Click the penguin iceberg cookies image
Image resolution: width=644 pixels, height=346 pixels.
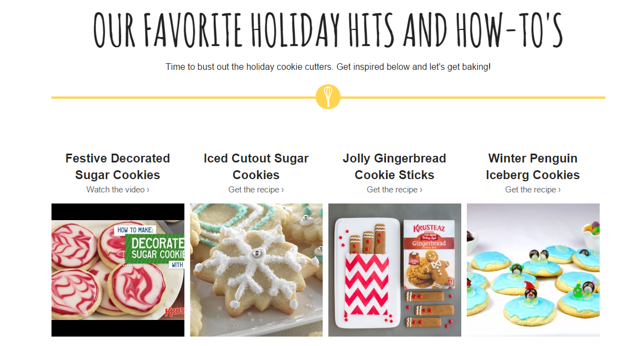(x=533, y=270)
